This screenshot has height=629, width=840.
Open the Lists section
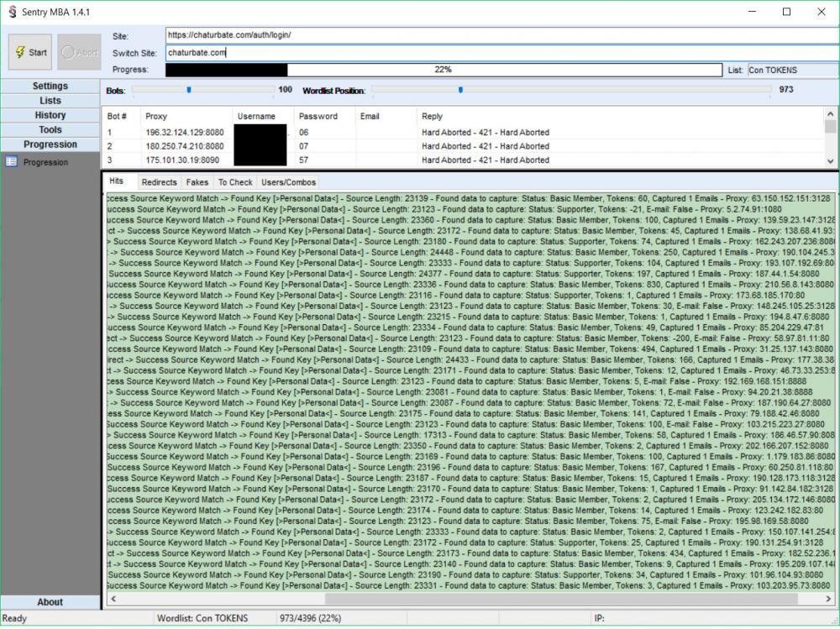click(x=50, y=101)
